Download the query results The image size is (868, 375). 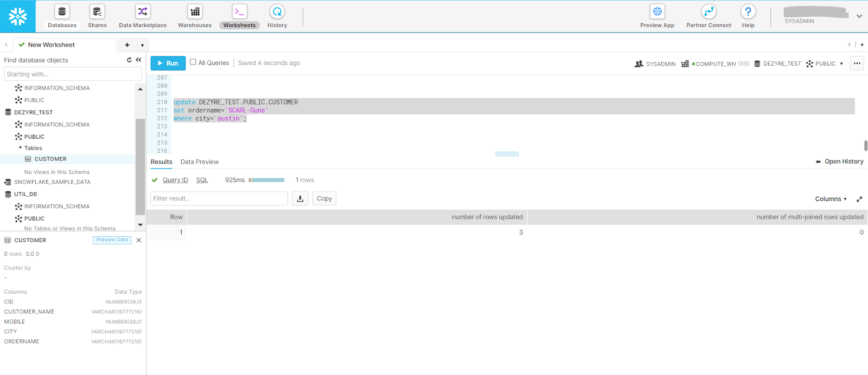(x=300, y=198)
